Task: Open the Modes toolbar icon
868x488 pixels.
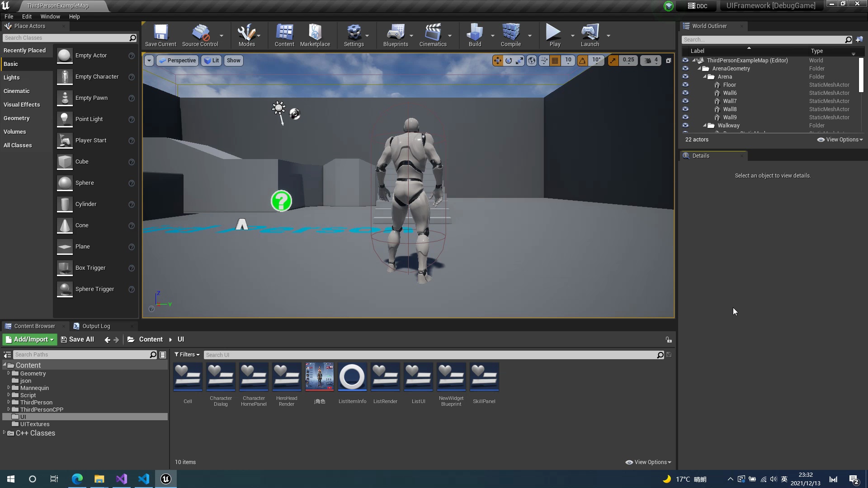Action: click(x=247, y=35)
